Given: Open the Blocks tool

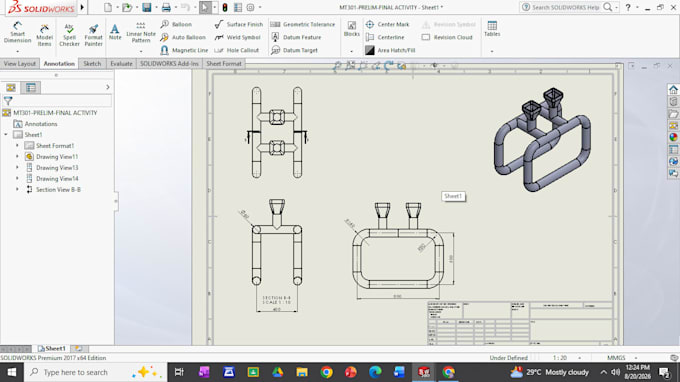Looking at the screenshot, I should (352, 29).
